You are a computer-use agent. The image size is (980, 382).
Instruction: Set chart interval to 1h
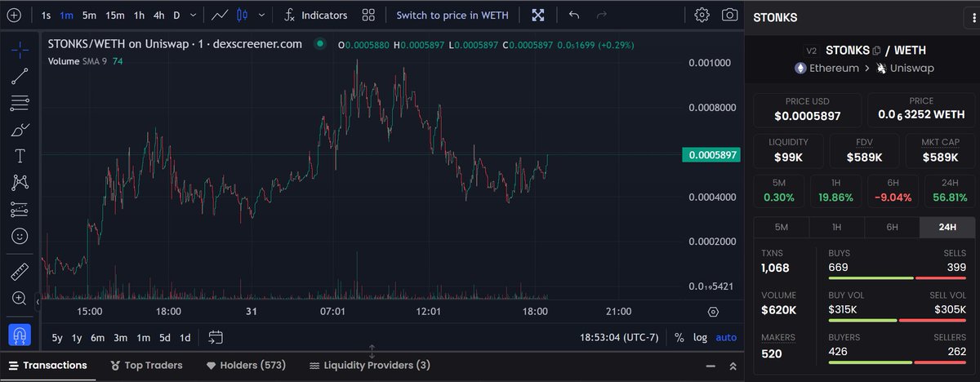tap(140, 15)
